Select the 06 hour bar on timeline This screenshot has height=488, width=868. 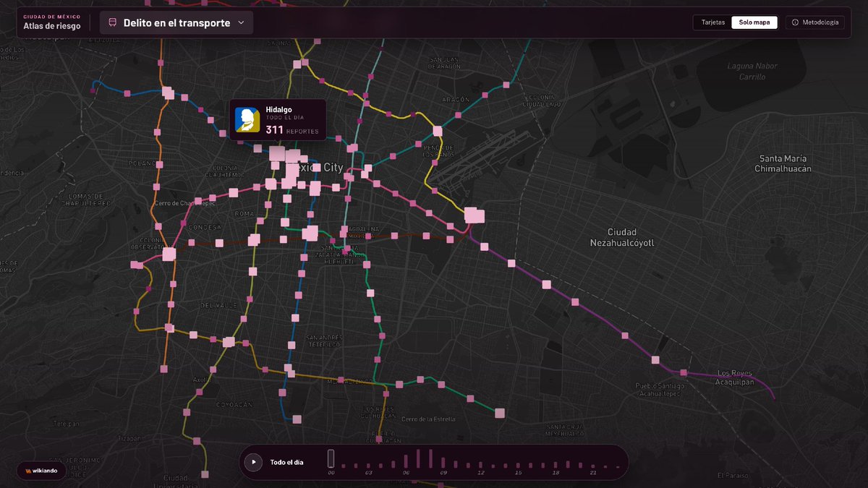[x=406, y=462]
